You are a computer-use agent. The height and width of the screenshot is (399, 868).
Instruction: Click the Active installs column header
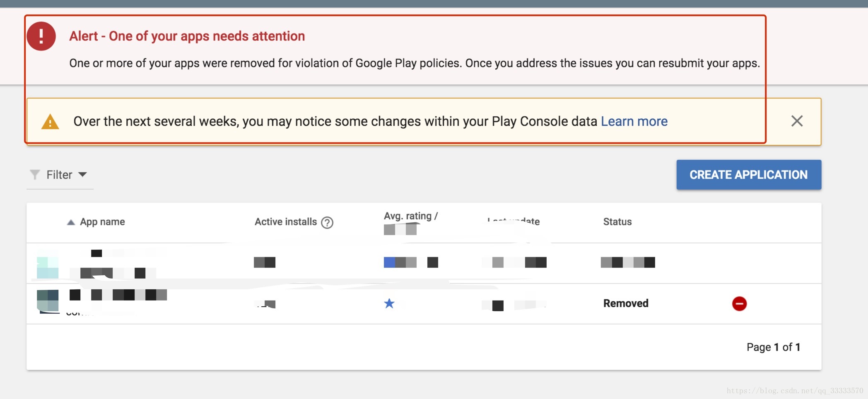286,222
